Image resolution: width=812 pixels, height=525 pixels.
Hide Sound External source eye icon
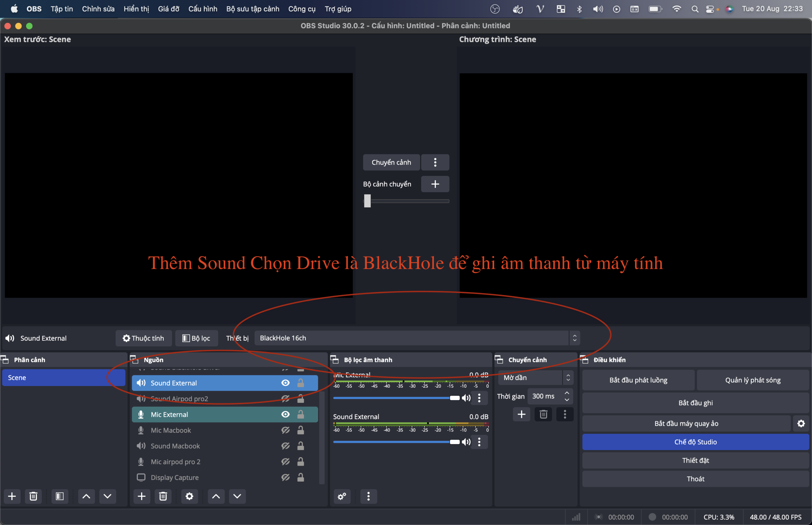(x=286, y=383)
